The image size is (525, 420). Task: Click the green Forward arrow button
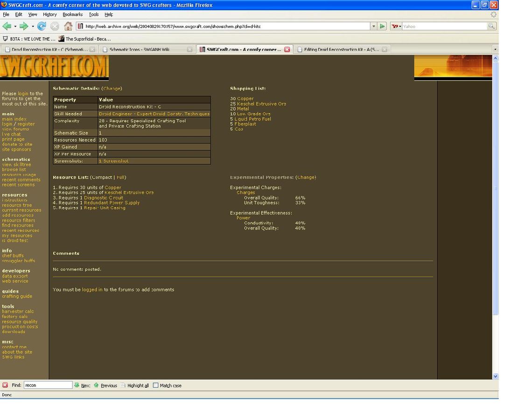click(x=23, y=26)
